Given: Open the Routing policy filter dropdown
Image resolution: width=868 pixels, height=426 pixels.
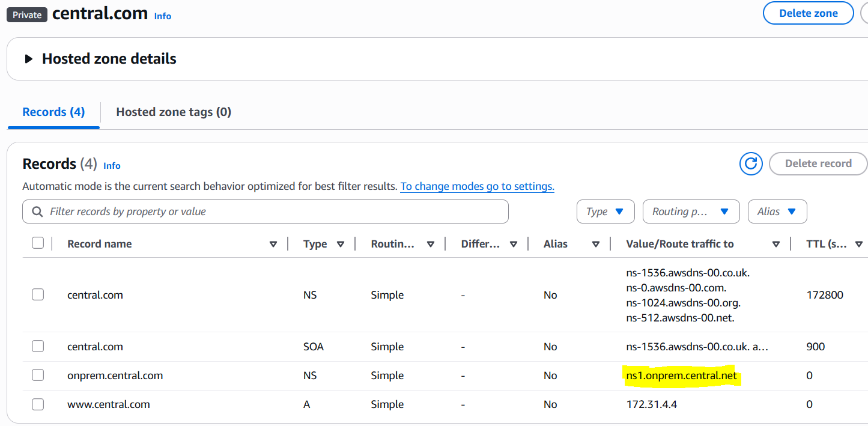Looking at the screenshot, I should tap(690, 211).
